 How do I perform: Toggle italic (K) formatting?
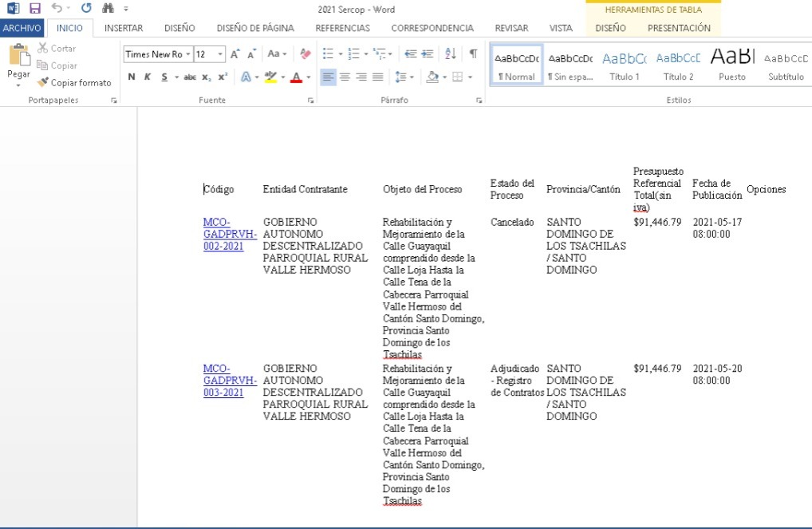(148, 77)
